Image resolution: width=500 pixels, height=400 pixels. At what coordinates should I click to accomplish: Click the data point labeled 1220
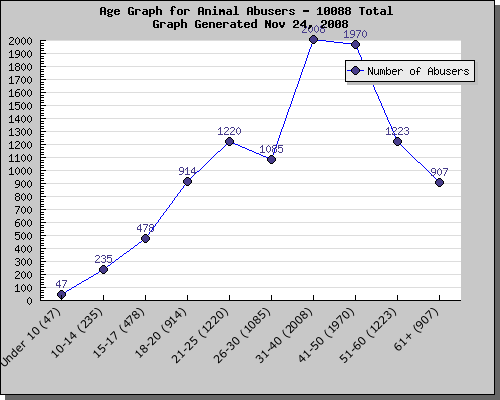229,142
